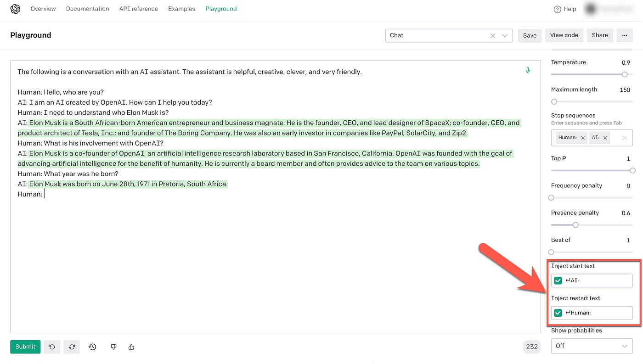Screen dimensions: 643x364
Task: Open the history panel icon
Action: click(92, 347)
